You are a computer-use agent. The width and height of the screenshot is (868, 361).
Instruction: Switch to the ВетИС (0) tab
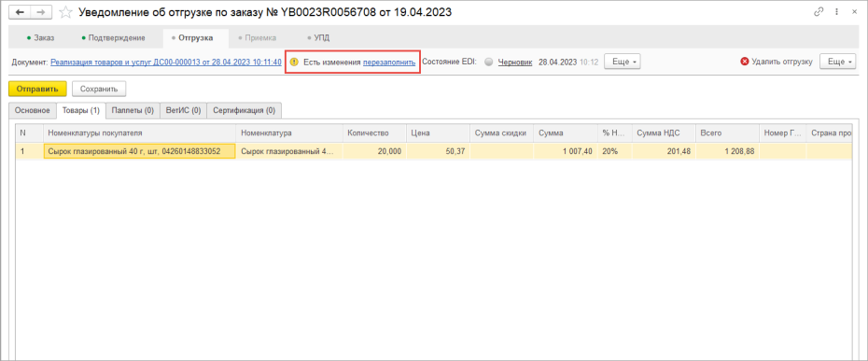[183, 110]
